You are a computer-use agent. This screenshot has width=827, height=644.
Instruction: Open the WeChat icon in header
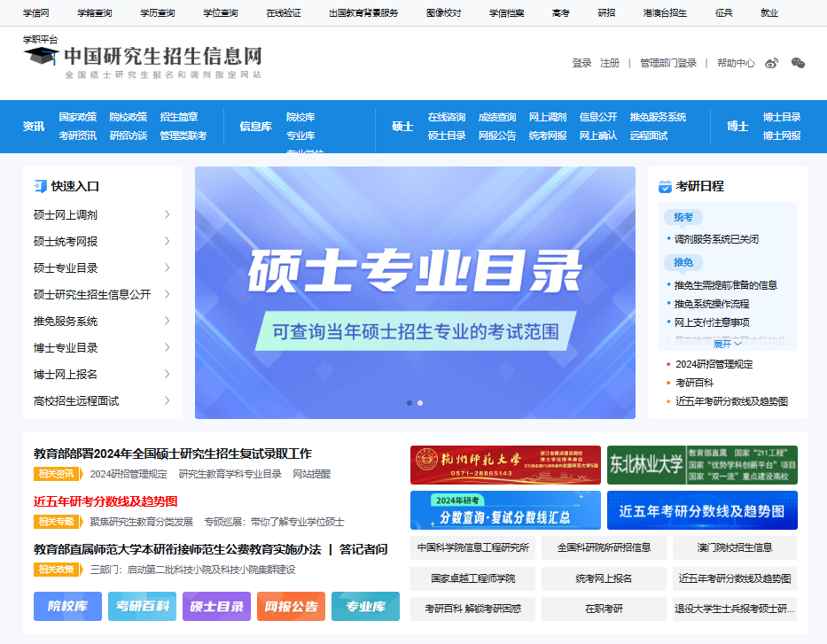click(798, 63)
